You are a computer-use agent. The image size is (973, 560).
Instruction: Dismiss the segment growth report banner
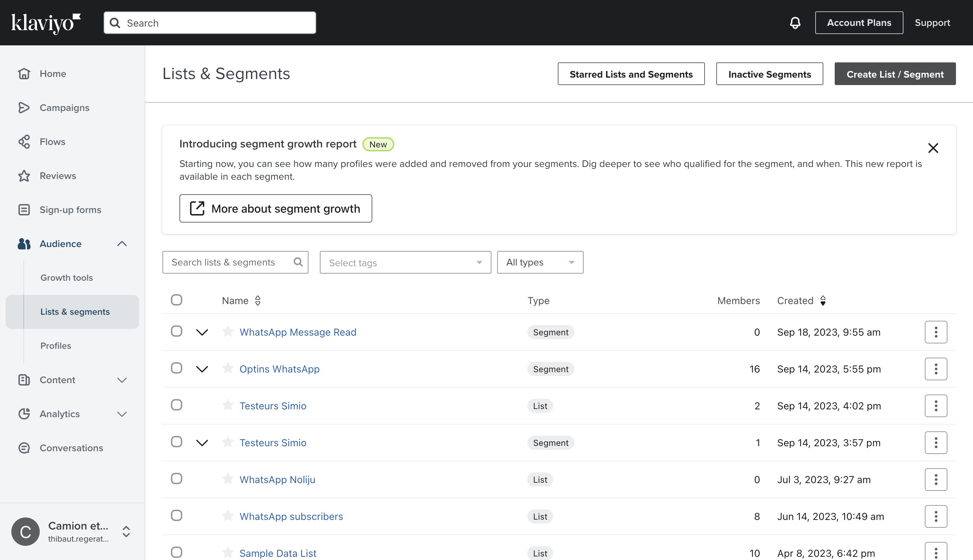(933, 148)
